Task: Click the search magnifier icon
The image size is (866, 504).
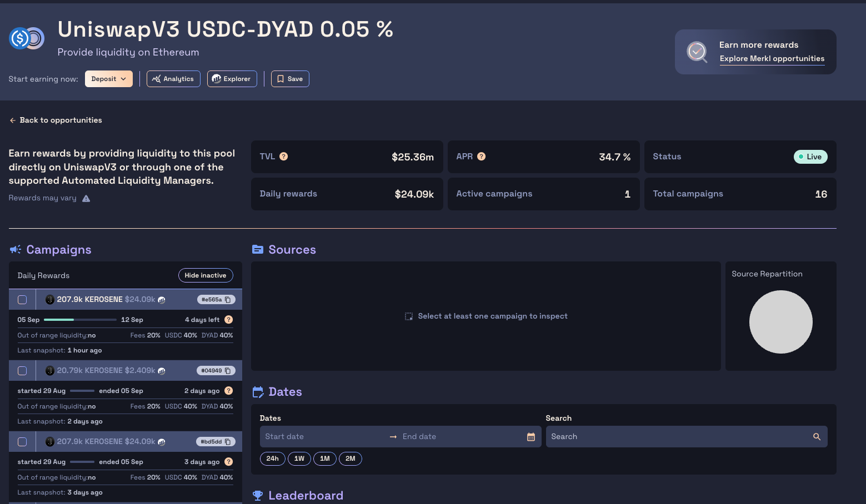Action: [816, 437]
